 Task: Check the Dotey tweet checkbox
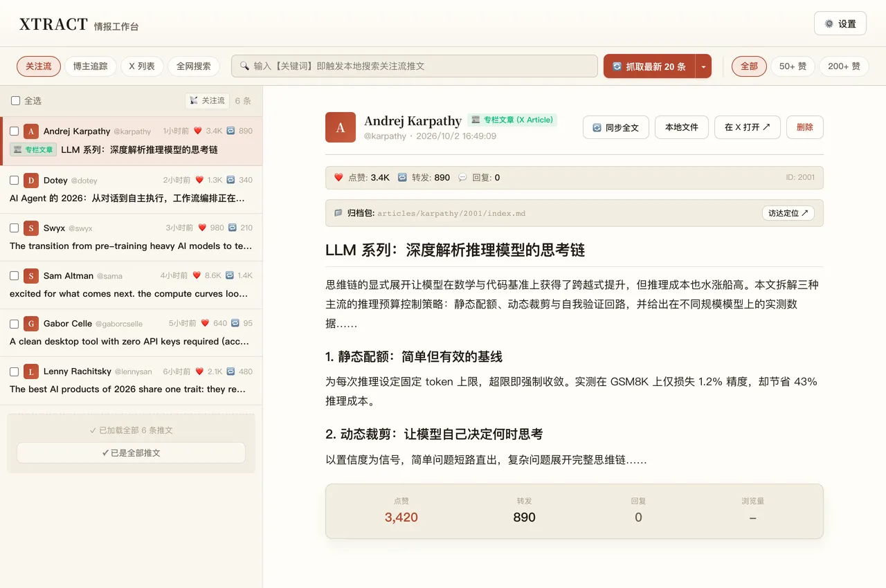pyautogui.click(x=14, y=181)
